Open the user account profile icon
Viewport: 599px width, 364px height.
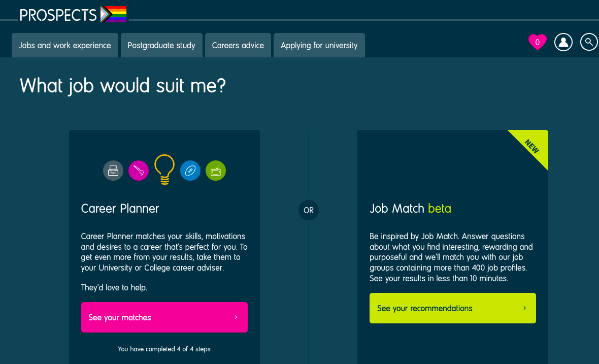(x=563, y=42)
